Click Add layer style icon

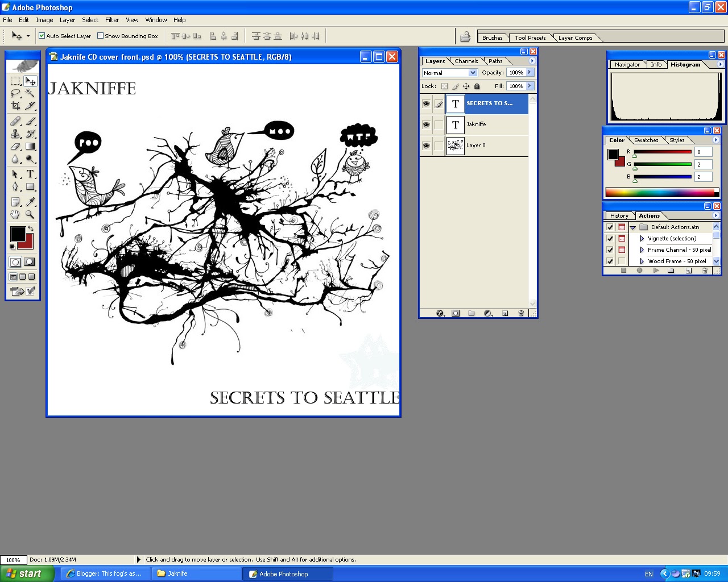(x=439, y=313)
